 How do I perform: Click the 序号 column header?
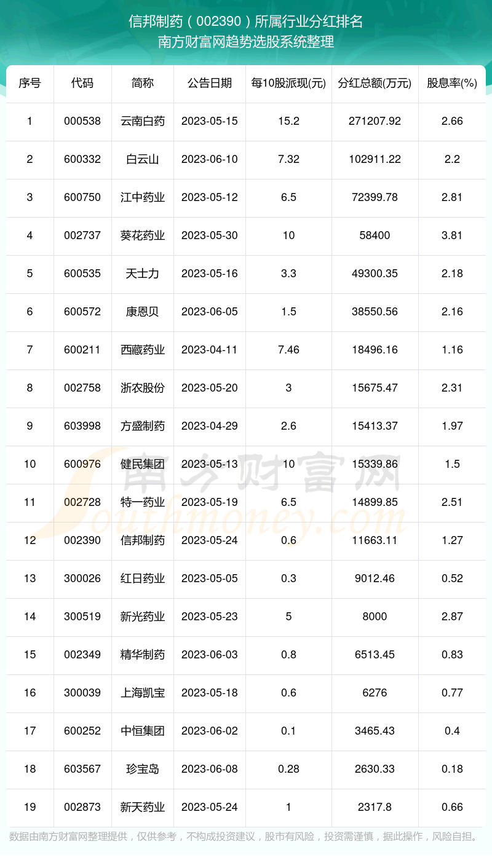tap(30, 83)
